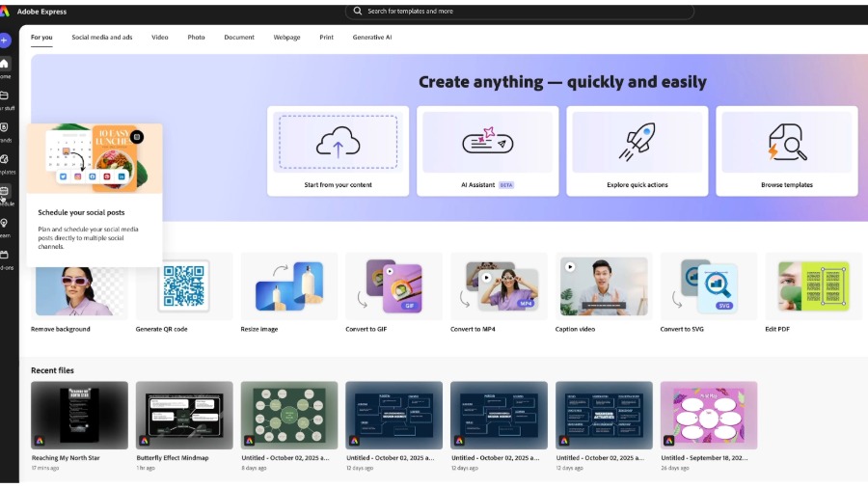Focus the search for templates field
This screenshot has height=488, width=868.
pos(519,11)
